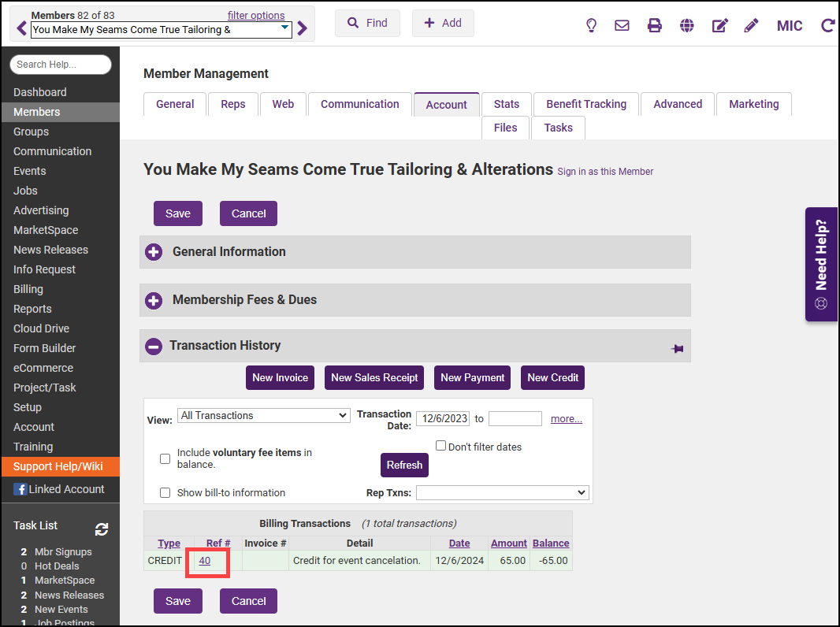Open credit reference number 40 link
Image resolution: width=840 pixels, height=627 pixels.
pyautogui.click(x=205, y=561)
